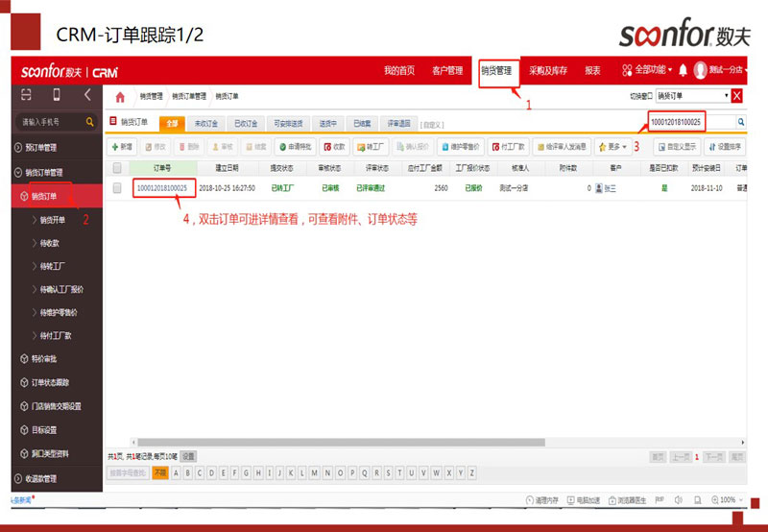Open the 采购及库存 top menu
Screen dimensions: 768x532
[548, 71]
